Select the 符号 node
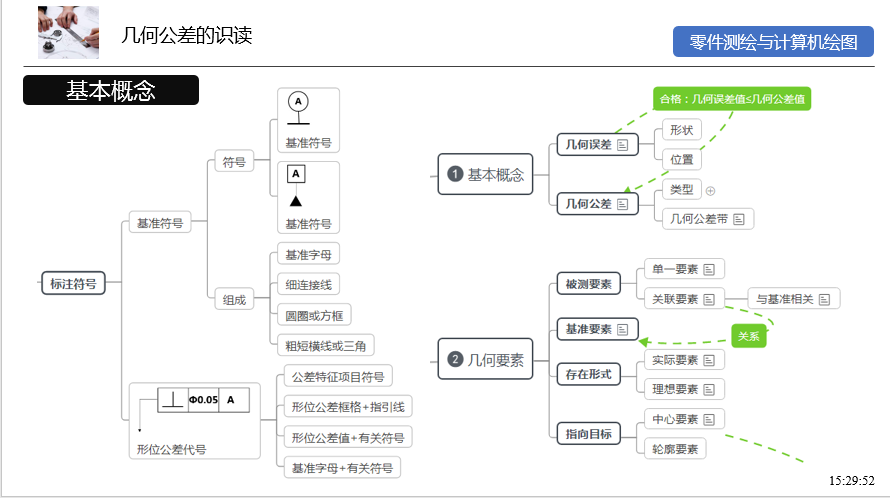Image resolution: width=890 pixels, height=498 pixels. click(x=234, y=162)
